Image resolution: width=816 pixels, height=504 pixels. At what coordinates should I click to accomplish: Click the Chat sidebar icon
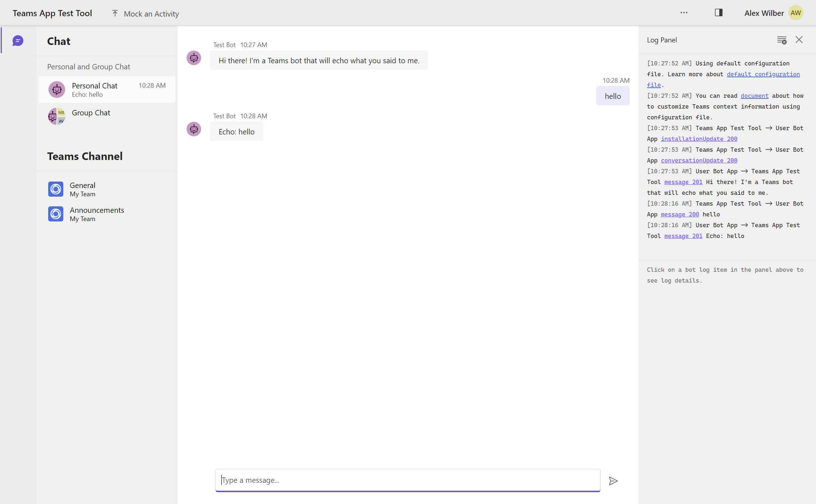coord(18,41)
